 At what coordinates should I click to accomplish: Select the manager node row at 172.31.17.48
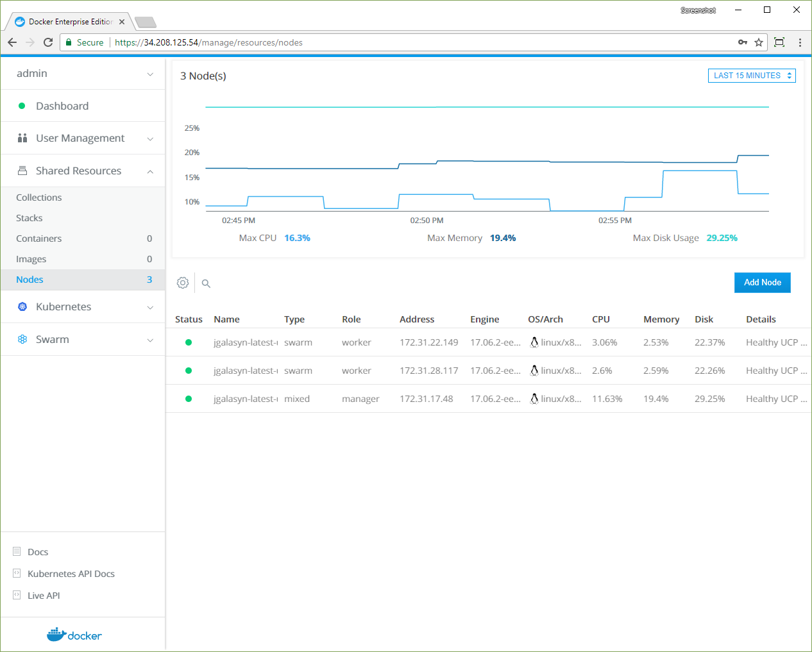click(426, 399)
